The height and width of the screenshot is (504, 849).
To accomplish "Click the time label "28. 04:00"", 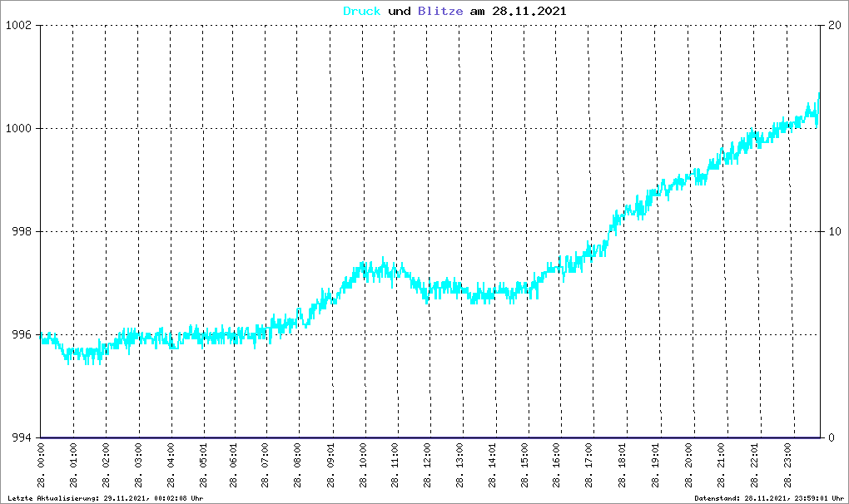I will (171, 465).
